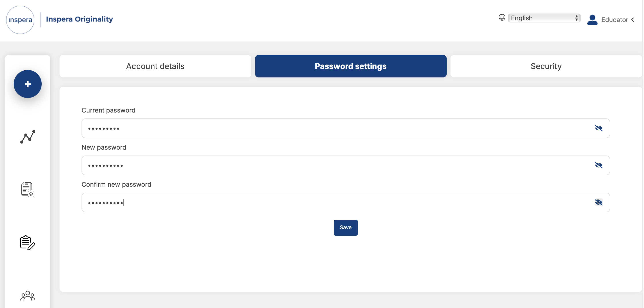Viewport: 644px width, 308px height.
Task: Toggle visibility of the new password
Action: click(x=598, y=165)
